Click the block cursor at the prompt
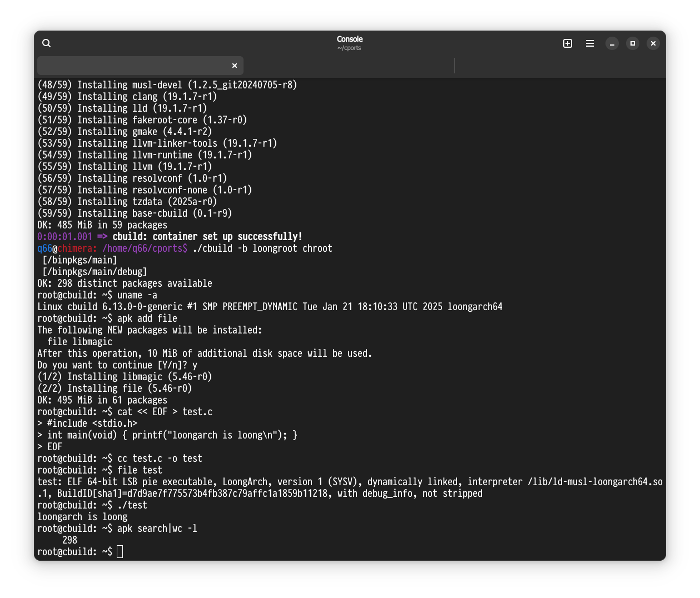Screen dimensions: 700x598 (x=120, y=552)
